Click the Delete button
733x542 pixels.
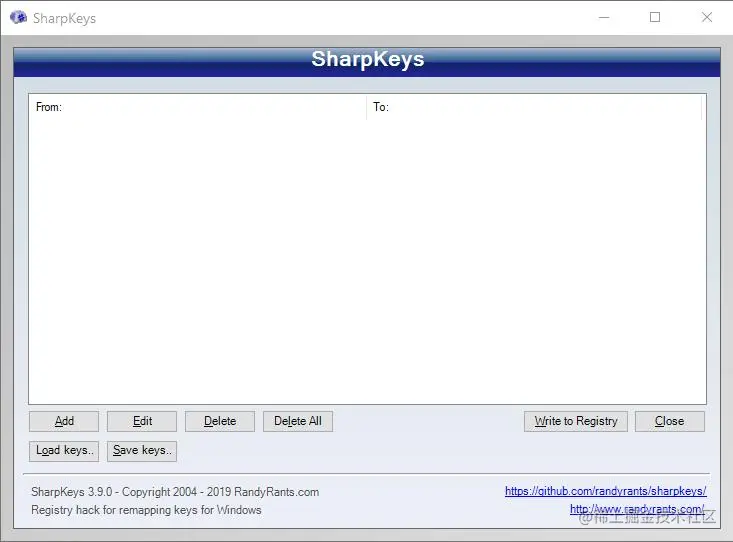pos(220,421)
